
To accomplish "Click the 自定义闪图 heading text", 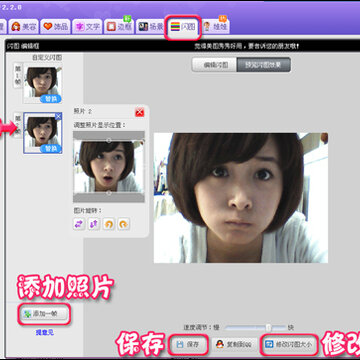I will (47, 57).
